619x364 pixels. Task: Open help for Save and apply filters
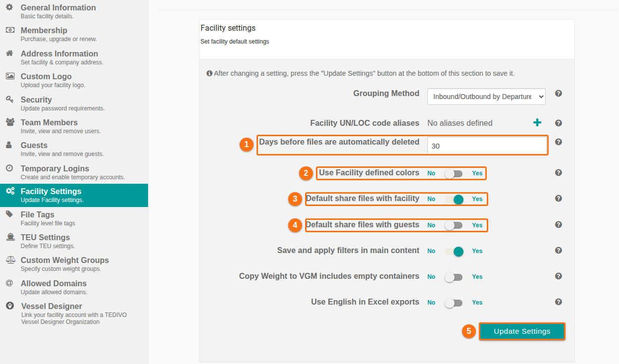click(x=559, y=250)
